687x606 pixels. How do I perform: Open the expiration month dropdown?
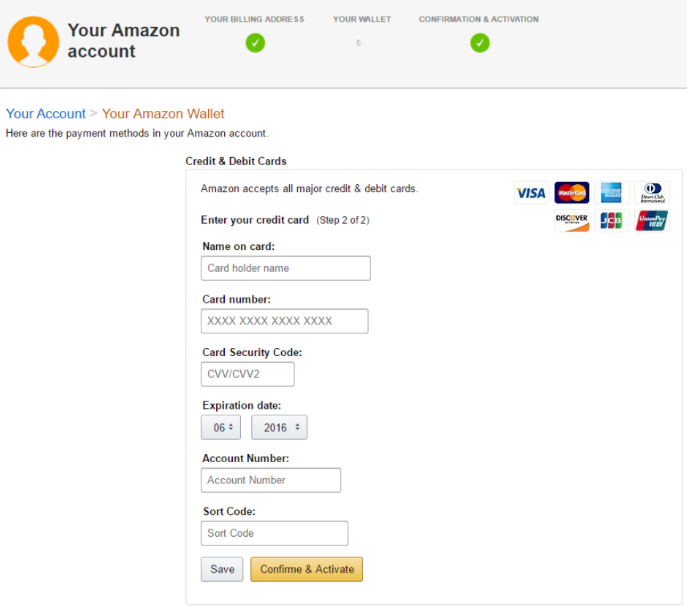221,427
